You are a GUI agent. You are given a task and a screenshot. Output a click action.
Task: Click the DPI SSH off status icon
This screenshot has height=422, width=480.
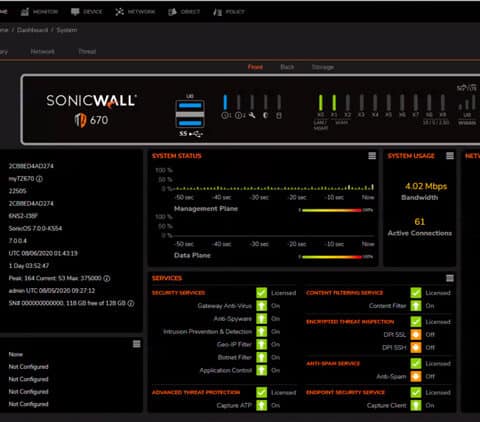pyautogui.click(x=416, y=348)
